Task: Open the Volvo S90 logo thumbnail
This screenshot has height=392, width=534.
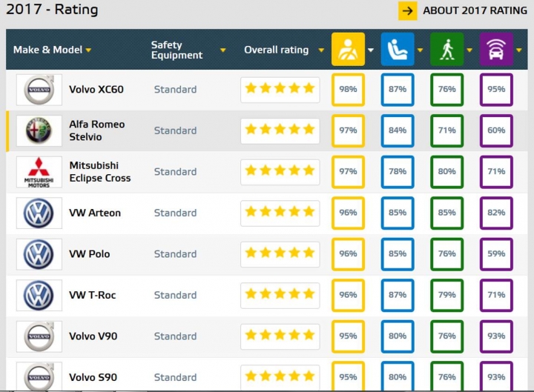Action: pos(39,376)
